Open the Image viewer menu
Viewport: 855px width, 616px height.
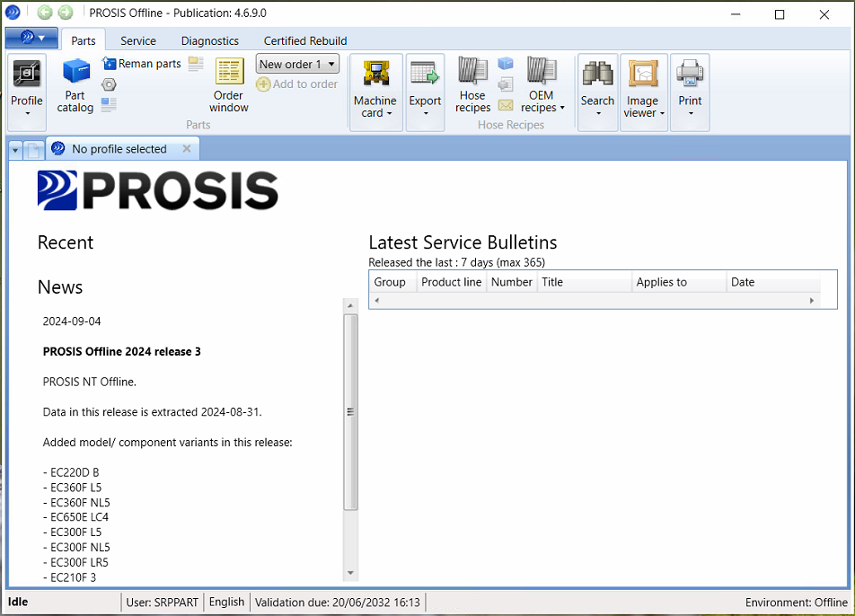click(x=643, y=92)
